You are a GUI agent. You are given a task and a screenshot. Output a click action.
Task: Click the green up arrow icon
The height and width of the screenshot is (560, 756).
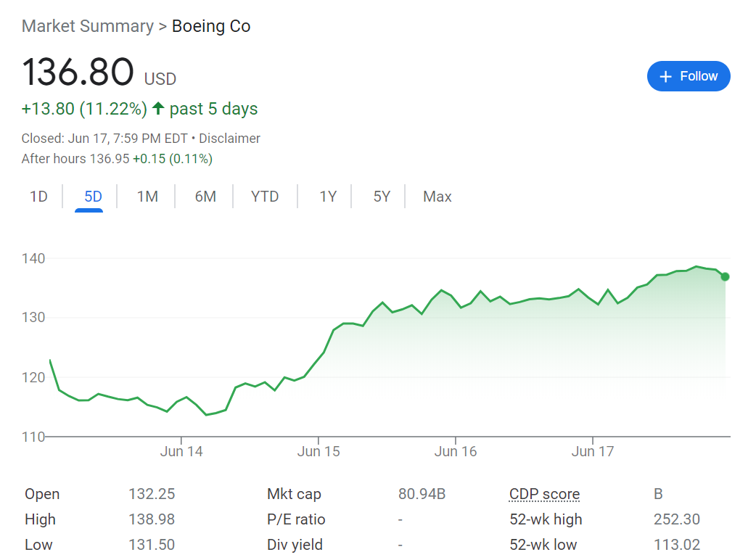point(159,109)
